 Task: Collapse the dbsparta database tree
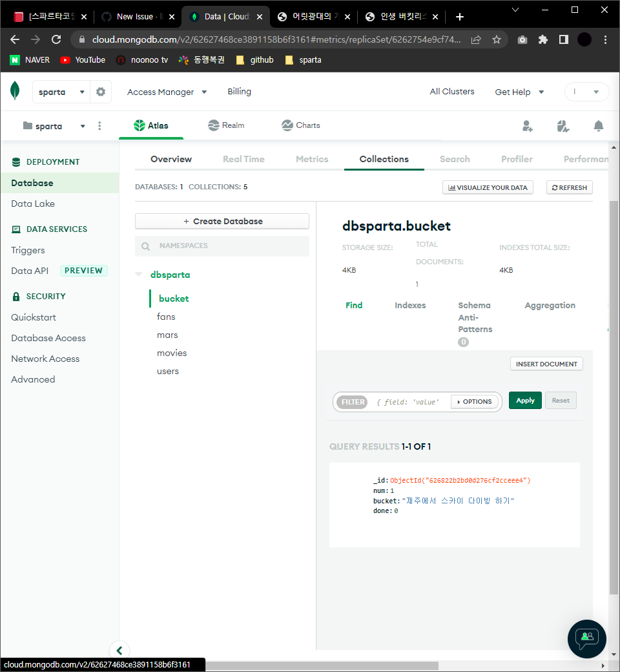click(x=139, y=274)
